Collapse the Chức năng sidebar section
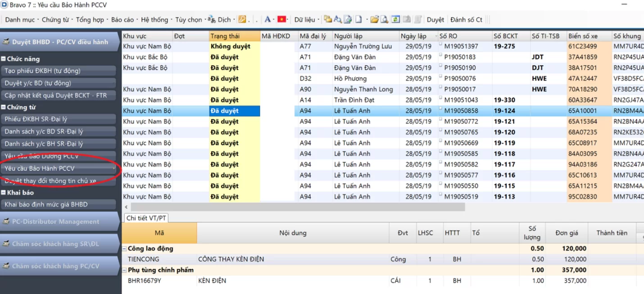644x294 pixels. [3, 59]
